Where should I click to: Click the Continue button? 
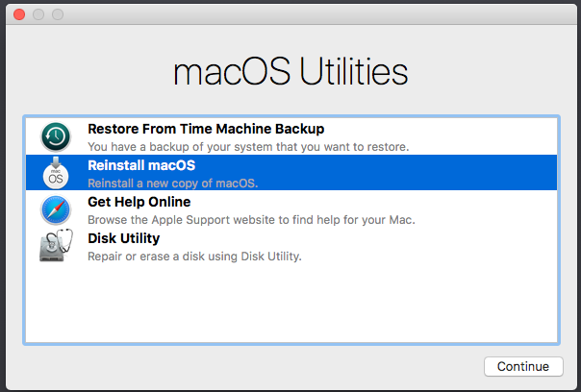523,366
